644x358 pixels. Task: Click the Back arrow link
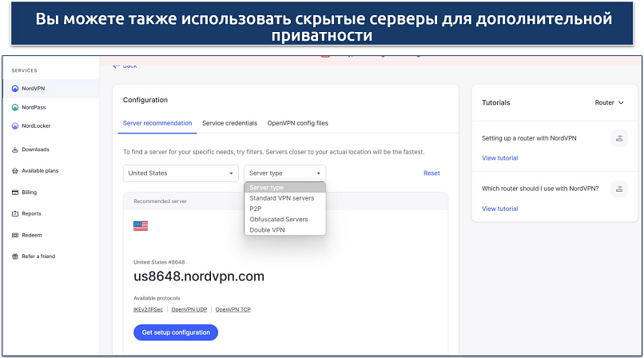point(125,66)
